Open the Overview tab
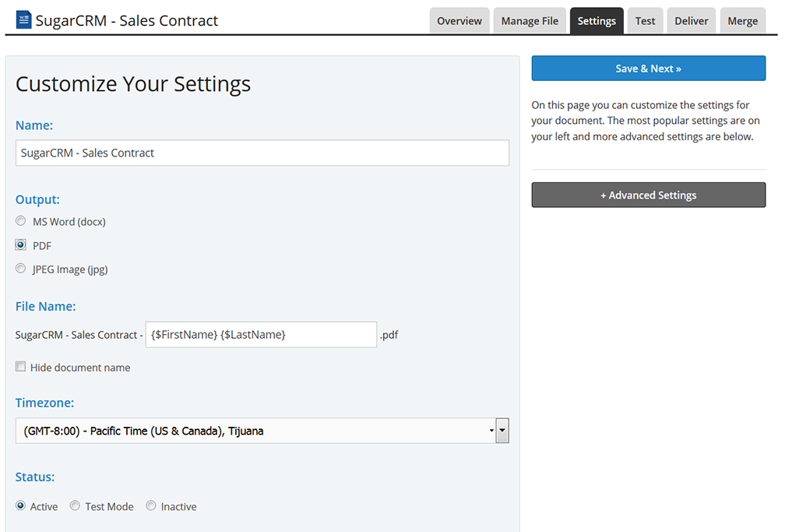Viewport: 785px width, 532px height. pyautogui.click(x=459, y=21)
